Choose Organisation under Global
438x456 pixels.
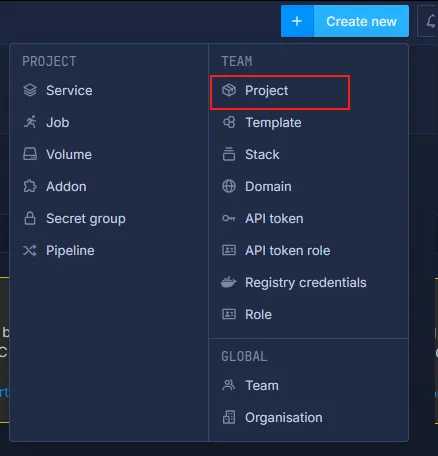tap(284, 417)
